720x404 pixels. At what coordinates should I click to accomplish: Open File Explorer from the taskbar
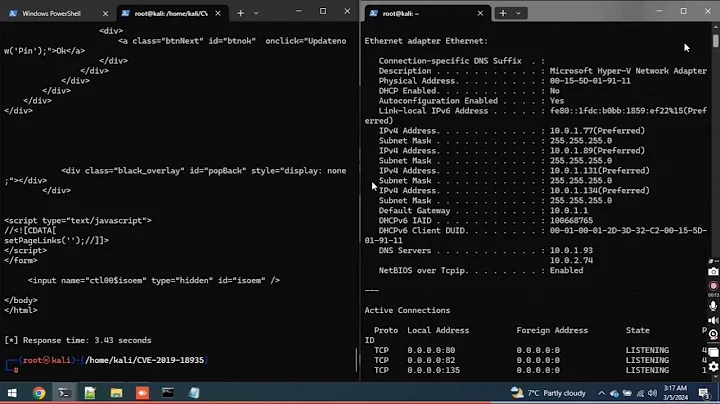point(116,393)
